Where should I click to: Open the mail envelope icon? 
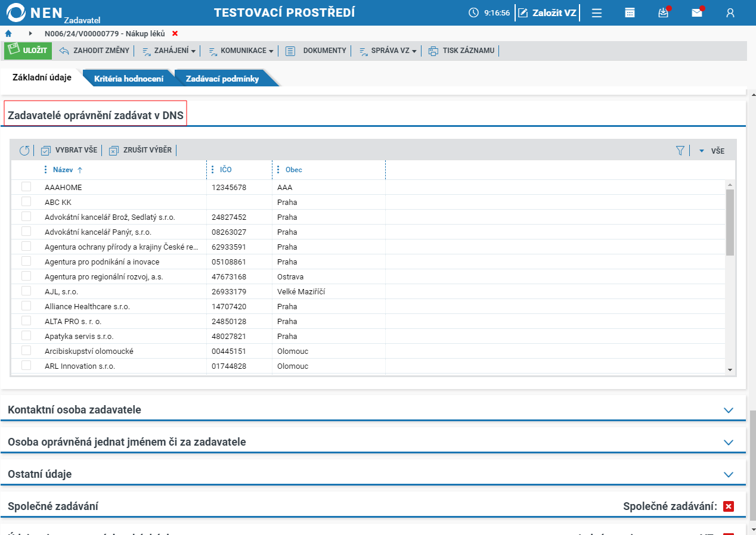[697, 13]
